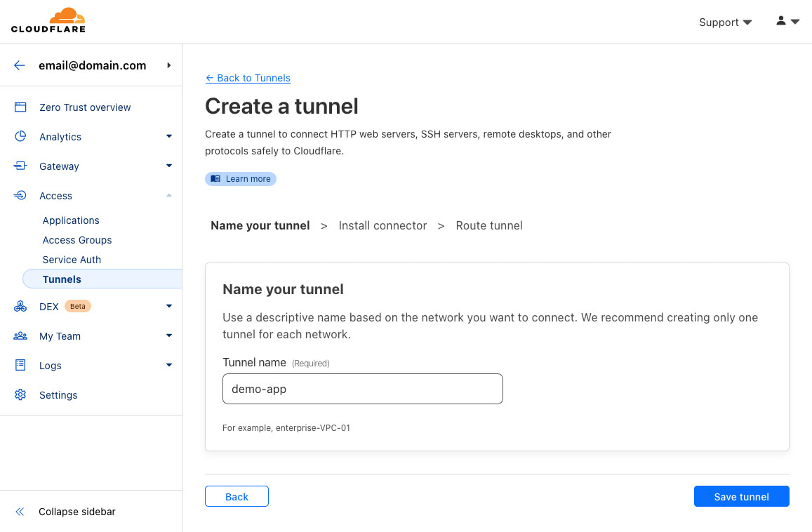This screenshot has width=812, height=532.
Task: Click the Learn more badge
Action: [241, 179]
